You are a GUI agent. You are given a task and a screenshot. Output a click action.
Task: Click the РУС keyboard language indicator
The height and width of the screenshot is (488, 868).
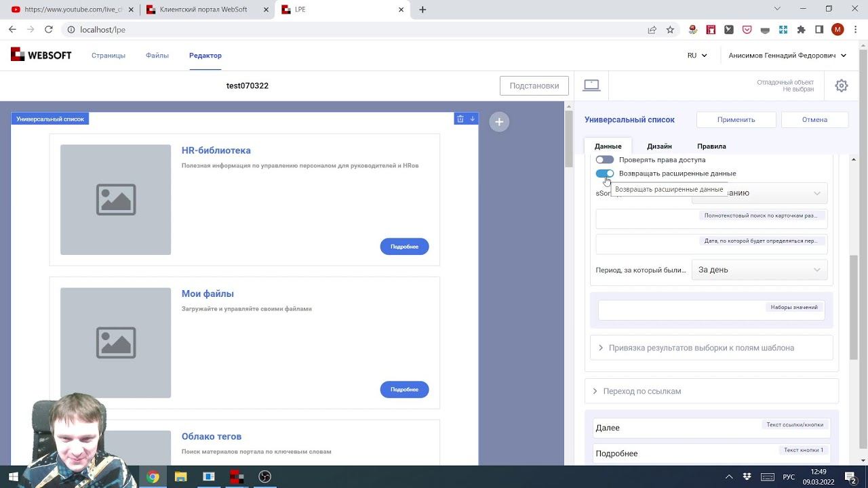[789, 476]
